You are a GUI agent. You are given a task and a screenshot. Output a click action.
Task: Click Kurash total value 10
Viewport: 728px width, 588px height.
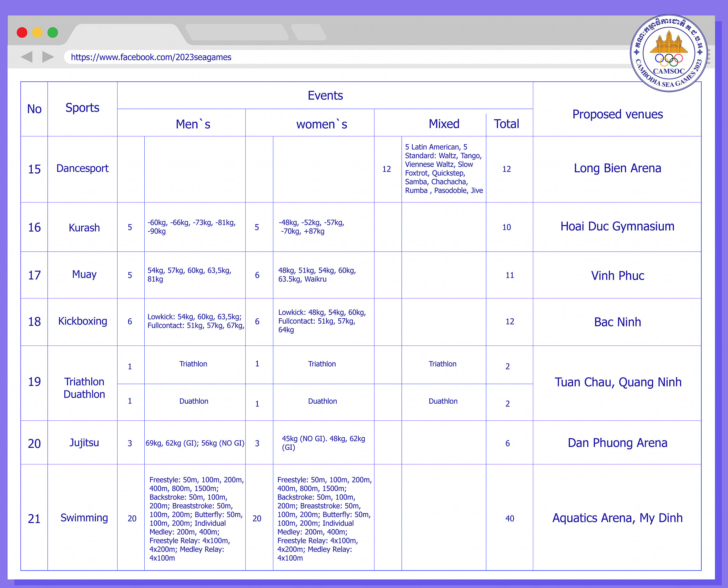[507, 227]
